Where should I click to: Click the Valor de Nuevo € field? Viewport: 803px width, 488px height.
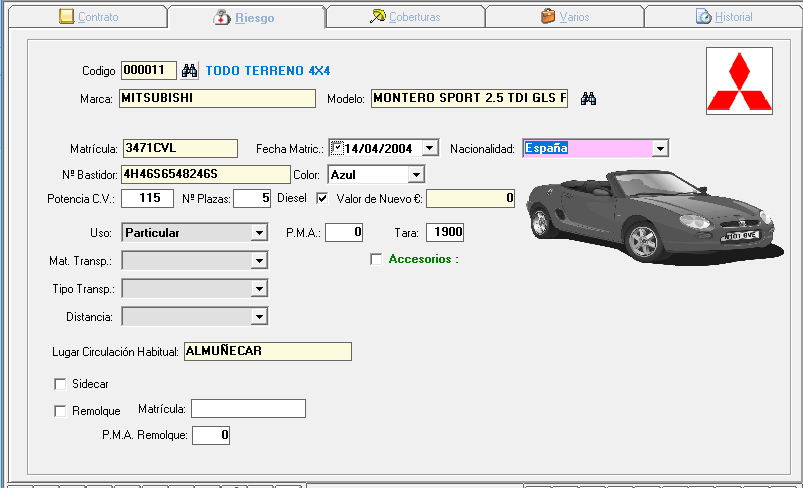pyautogui.click(x=471, y=198)
